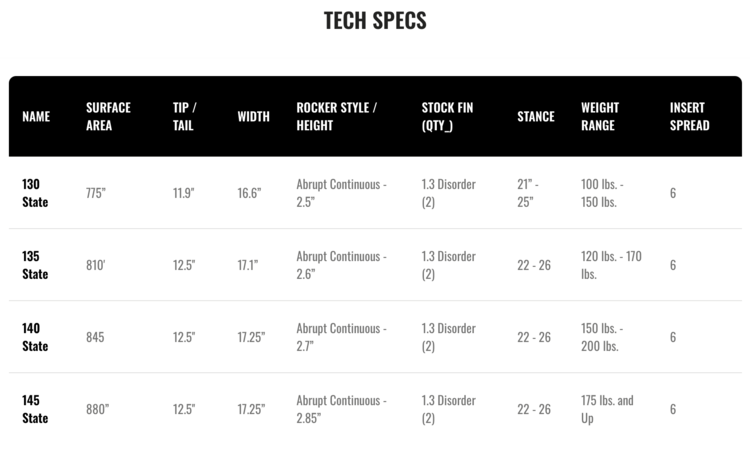
Task: Select the 120 lbs. - 170 lbs. cell
Action: [x=611, y=265]
